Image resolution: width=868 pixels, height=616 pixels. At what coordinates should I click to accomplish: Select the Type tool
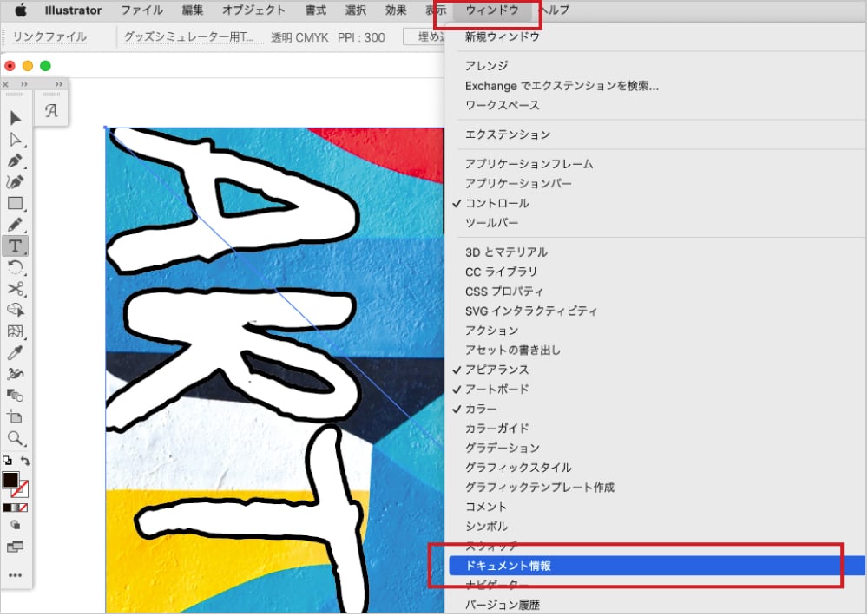tap(15, 246)
